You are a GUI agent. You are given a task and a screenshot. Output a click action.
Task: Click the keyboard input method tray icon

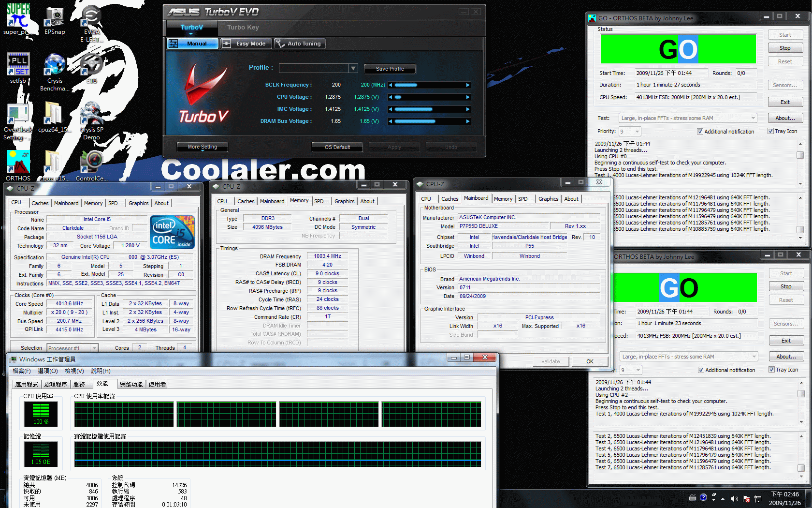pos(693,497)
